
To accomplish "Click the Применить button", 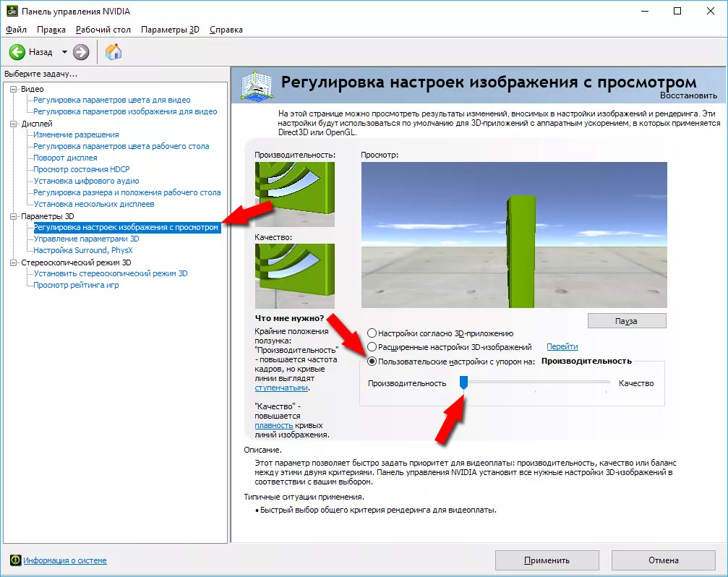I will click(x=547, y=560).
